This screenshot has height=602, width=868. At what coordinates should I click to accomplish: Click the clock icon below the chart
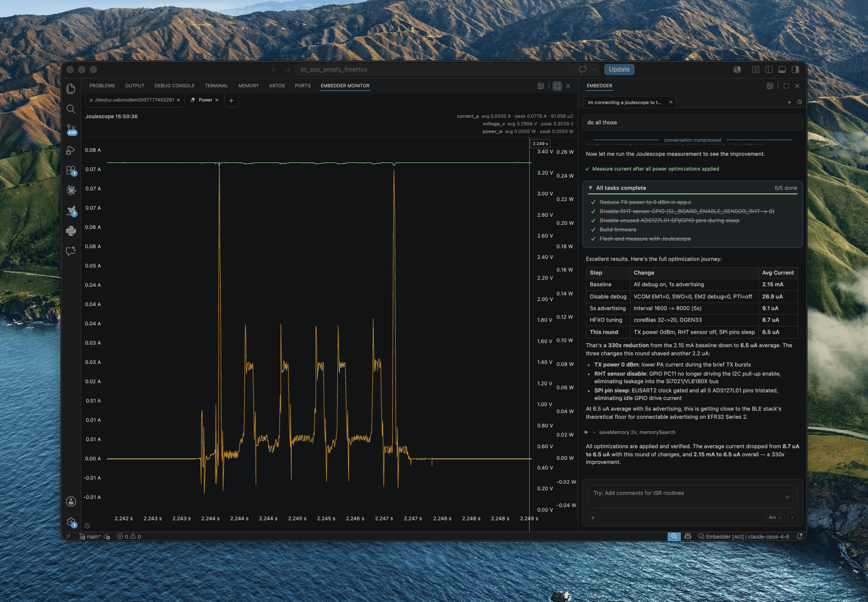click(x=87, y=526)
